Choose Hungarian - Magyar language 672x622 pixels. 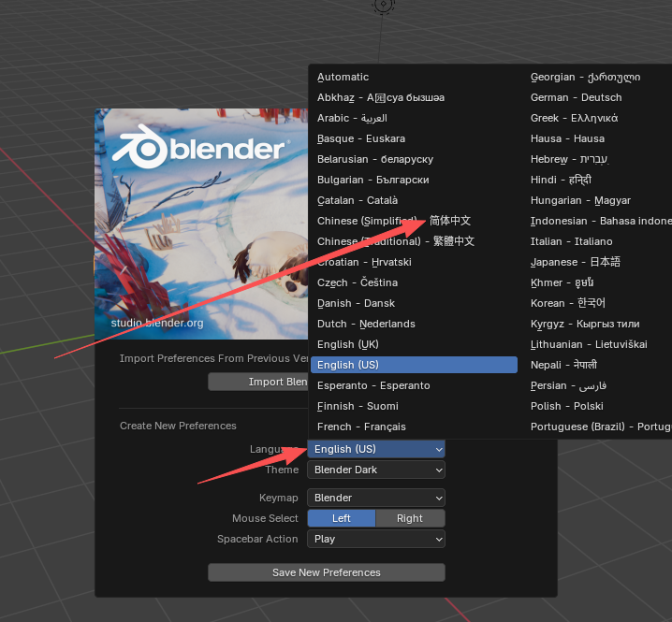(x=598, y=200)
